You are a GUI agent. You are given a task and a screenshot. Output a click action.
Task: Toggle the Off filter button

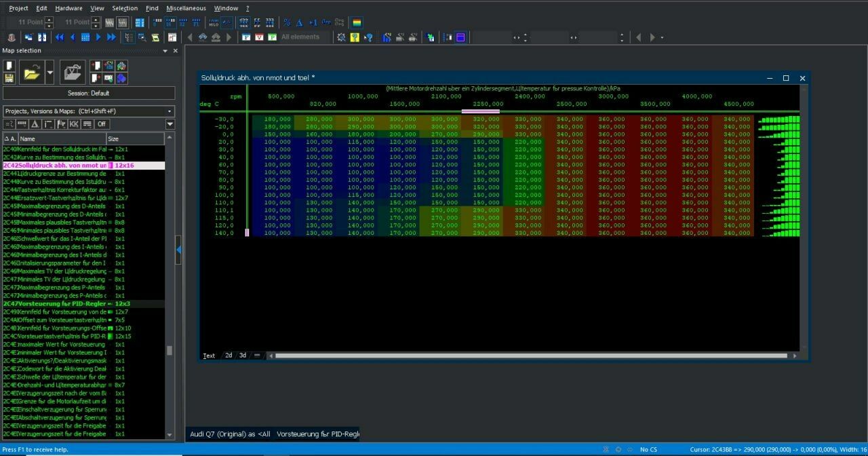102,124
